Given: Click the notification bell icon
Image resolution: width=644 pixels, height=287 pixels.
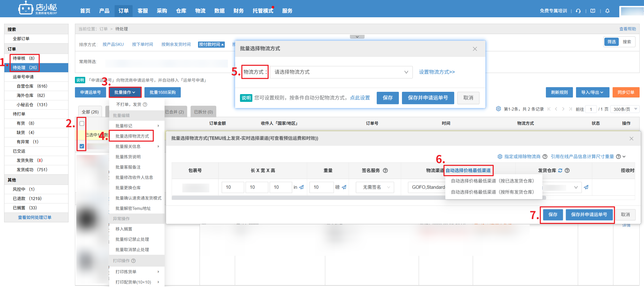Looking at the screenshot, I should [x=607, y=11].
